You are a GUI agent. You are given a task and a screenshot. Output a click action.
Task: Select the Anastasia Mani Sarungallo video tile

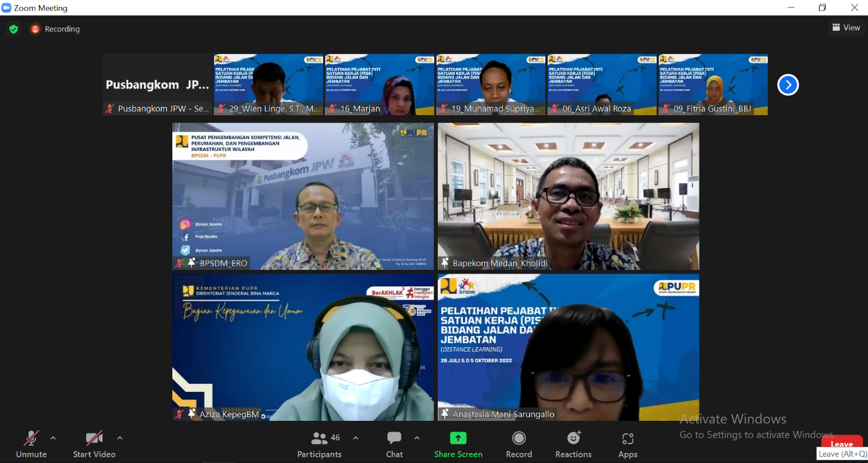click(x=568, y=347)
